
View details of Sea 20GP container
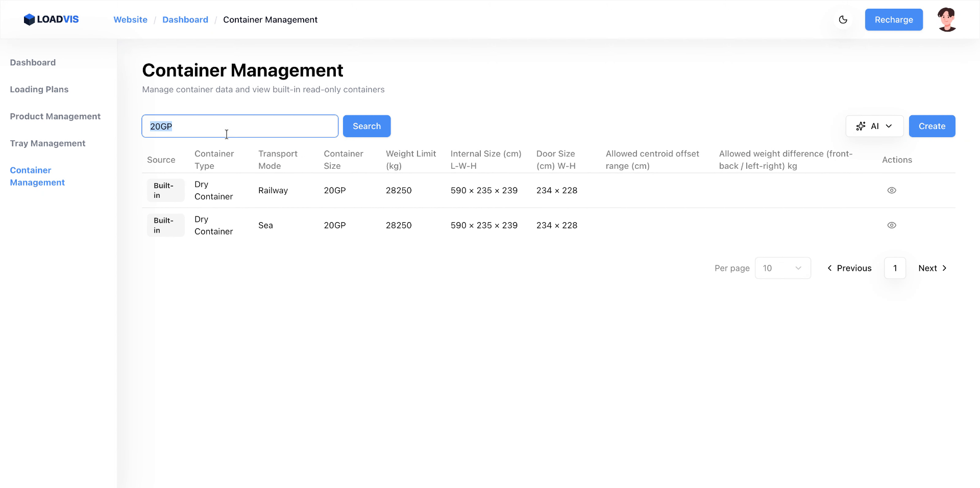tap(891, 225)
